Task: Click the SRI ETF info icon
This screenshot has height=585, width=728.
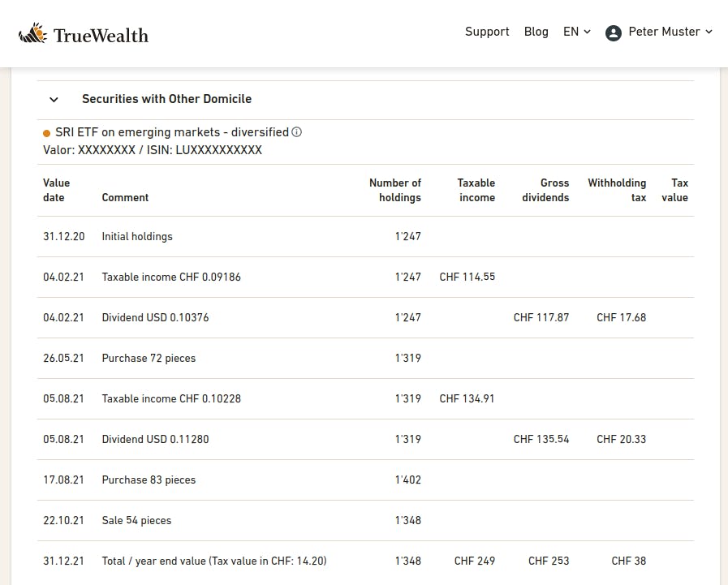Action: tap(297, 132)
